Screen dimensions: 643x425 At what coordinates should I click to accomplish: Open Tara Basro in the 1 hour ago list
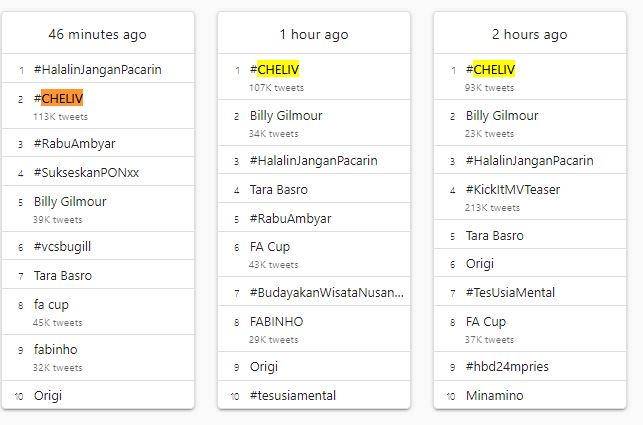click(278, 189)
